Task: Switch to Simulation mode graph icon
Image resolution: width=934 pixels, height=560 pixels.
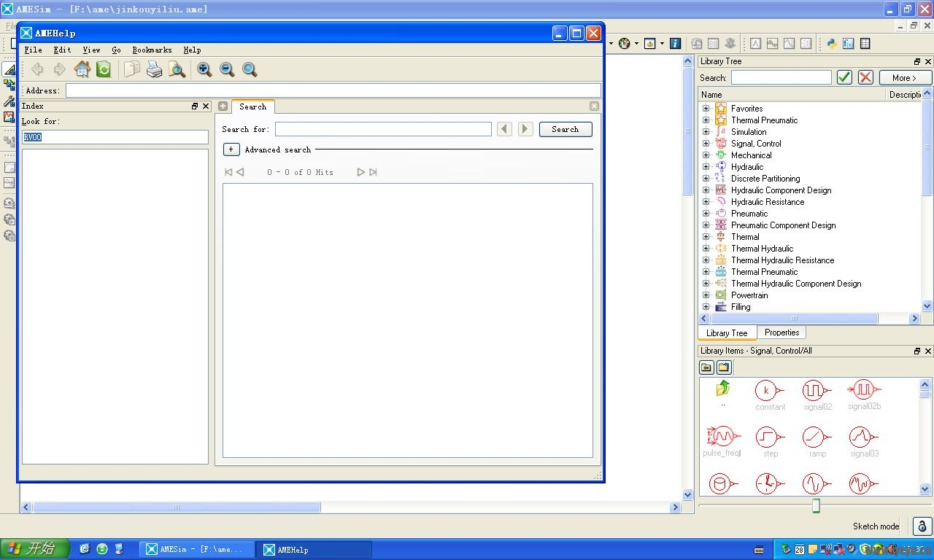Action: pyautogui.click(x=9, y=117)
